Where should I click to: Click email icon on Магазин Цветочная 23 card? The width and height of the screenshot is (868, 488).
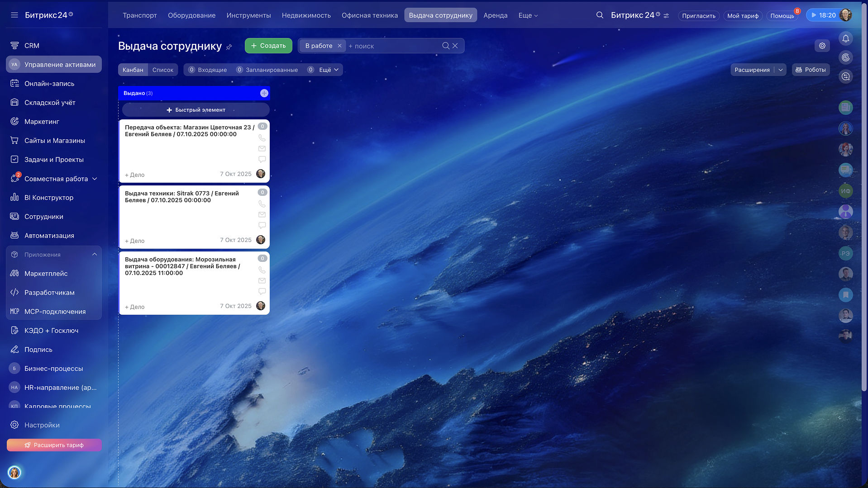[x=262, y=149]
